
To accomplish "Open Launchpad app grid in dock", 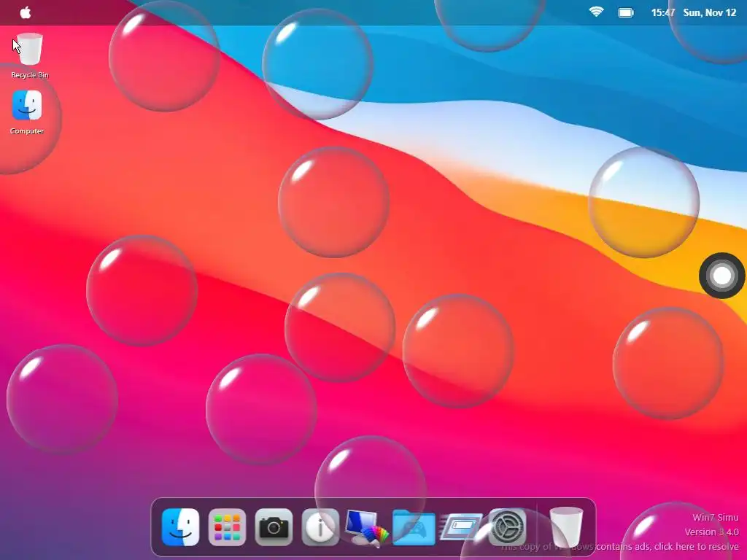I will pyautogui.click(x=227, y=527).
